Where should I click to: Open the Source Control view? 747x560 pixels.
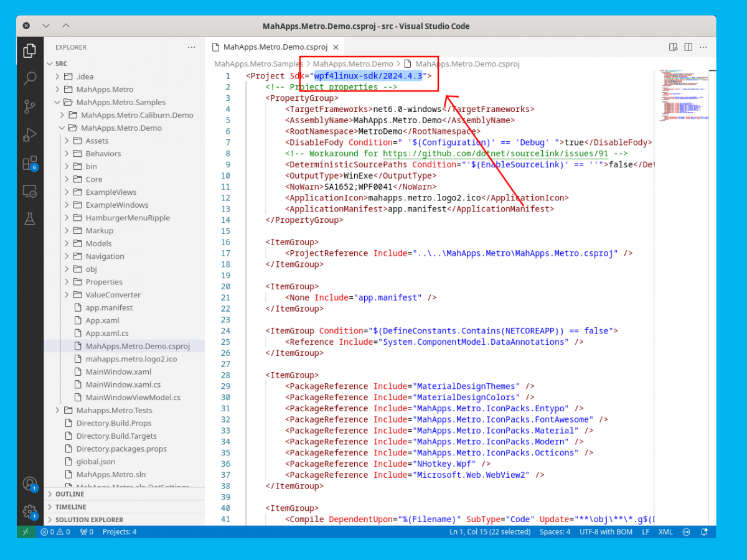29,106
